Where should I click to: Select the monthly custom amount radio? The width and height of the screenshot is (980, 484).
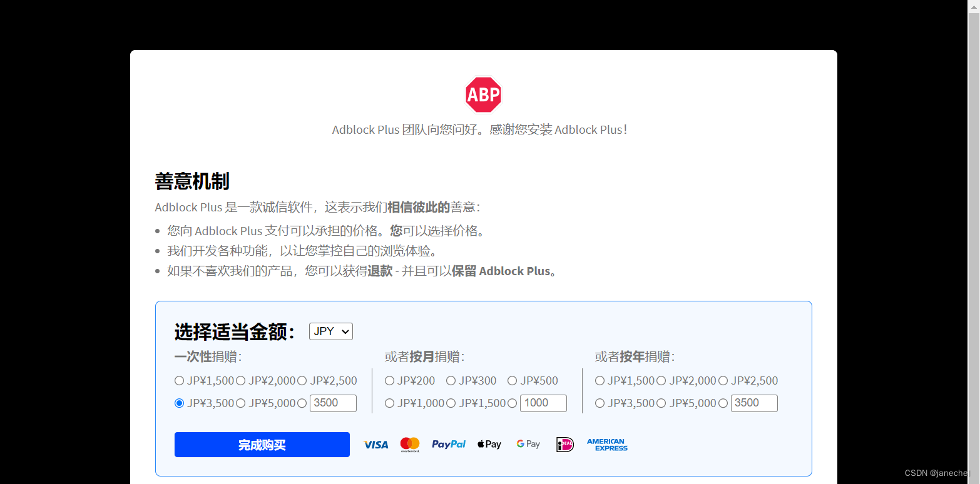coord(513,403)
